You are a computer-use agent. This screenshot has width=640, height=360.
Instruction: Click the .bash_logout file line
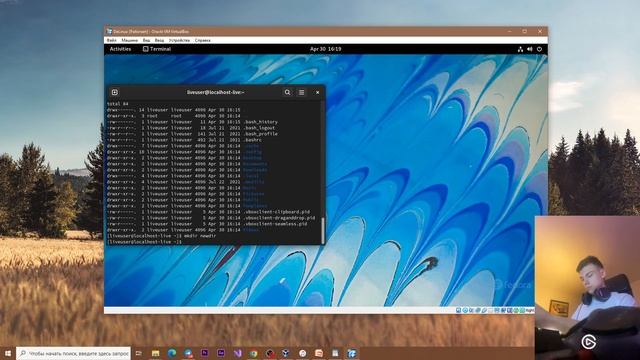[191, 128]
